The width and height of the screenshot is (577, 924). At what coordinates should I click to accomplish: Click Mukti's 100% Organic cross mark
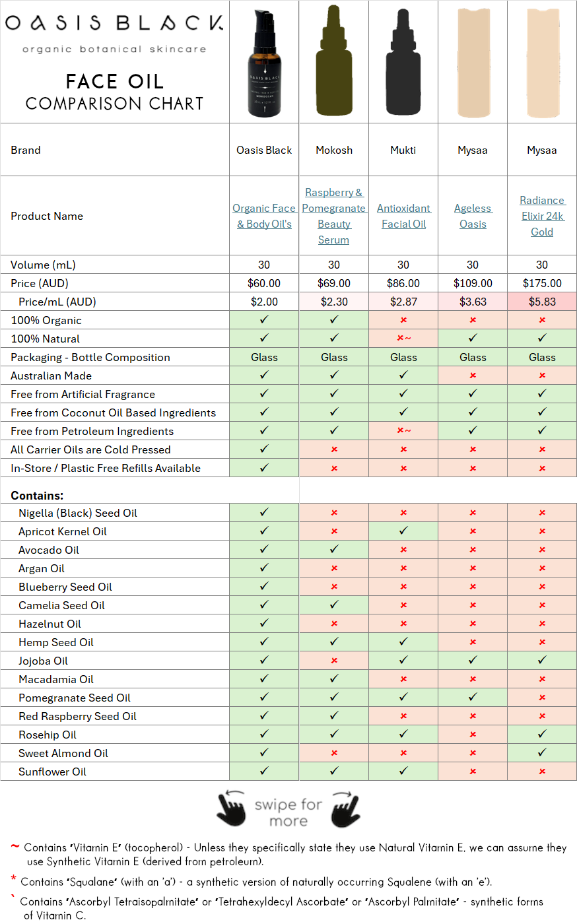click(x=403, y=320)
